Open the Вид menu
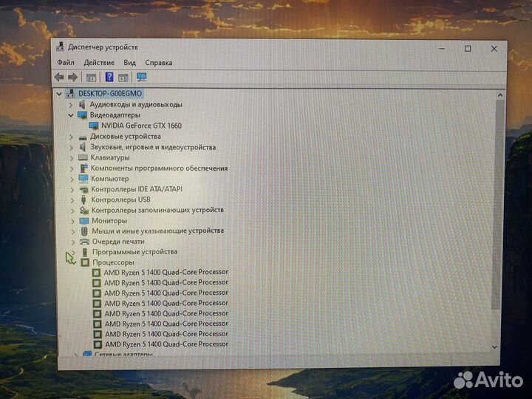 pyautogui.click(x=130, y=63)
